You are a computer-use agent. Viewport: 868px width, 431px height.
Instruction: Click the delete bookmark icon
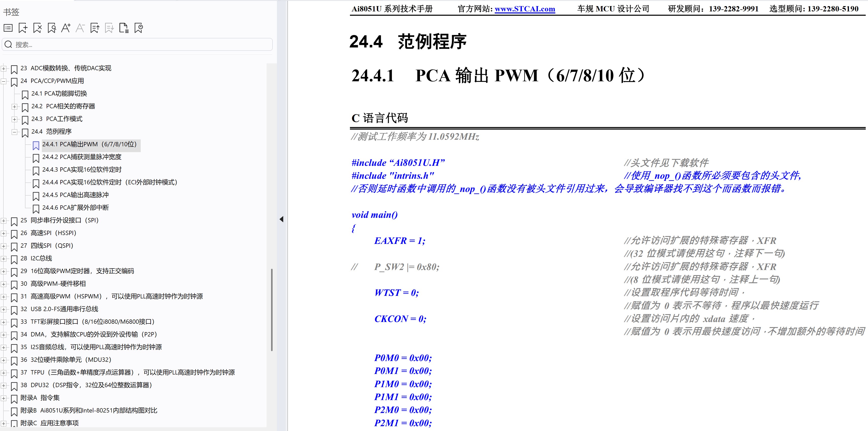[37, 28]
